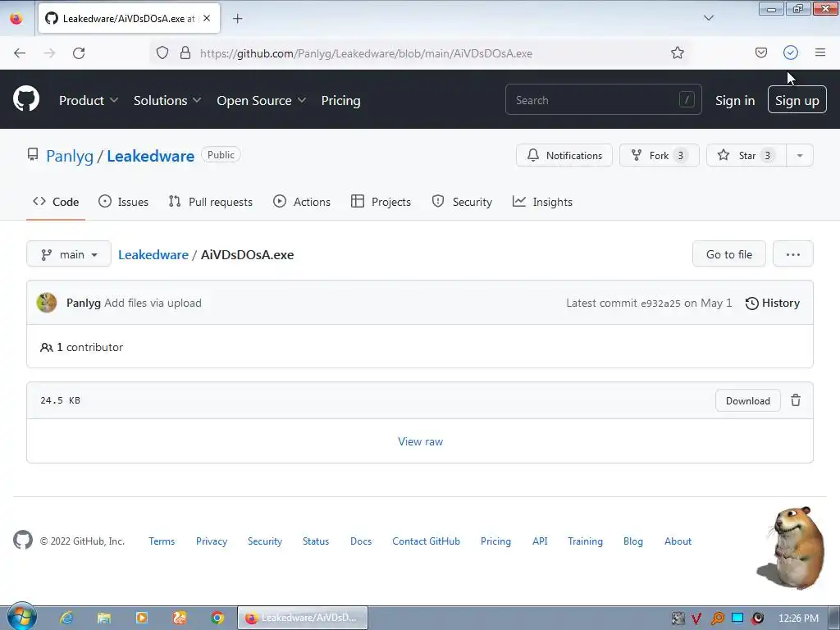The image size is (840, 630).
Task: Launch Internet Explorer from taskbar
Action: [x=66, y=618]
